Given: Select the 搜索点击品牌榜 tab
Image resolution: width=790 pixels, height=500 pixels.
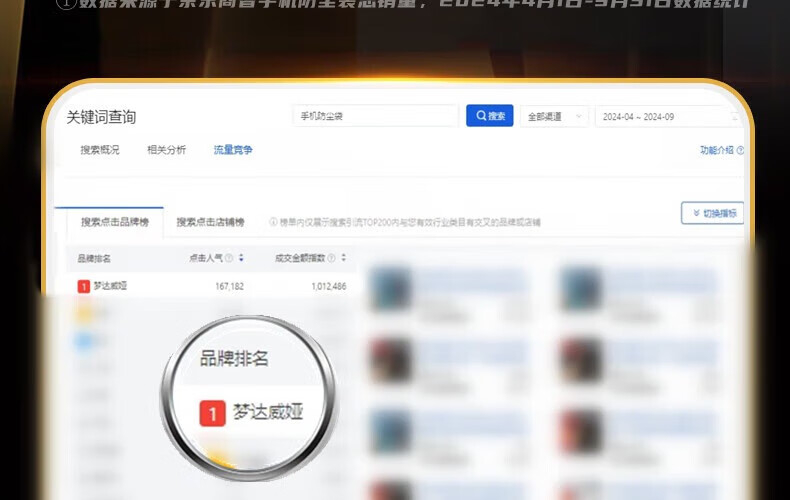Looking at the screenshot, I should tap(115, 222).
